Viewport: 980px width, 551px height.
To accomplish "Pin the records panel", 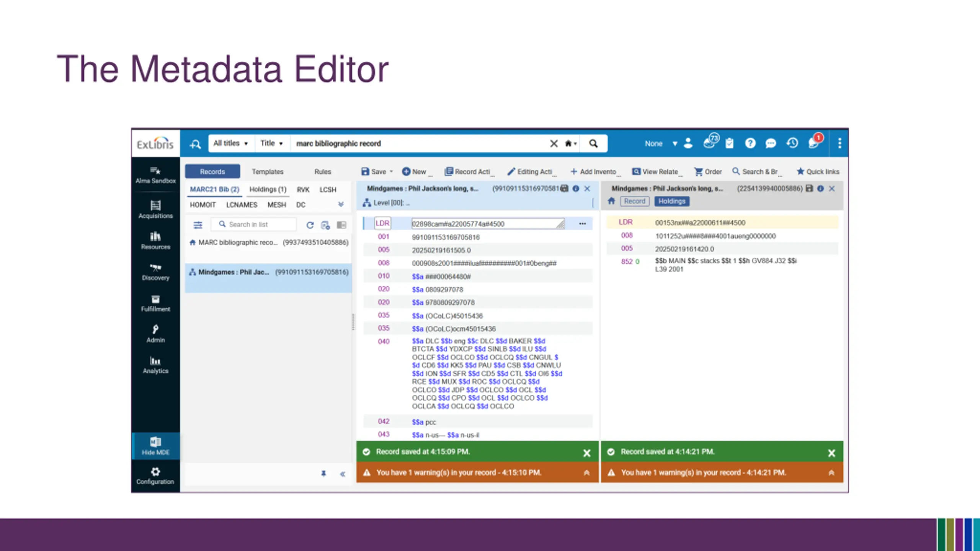I will [323, 474].
